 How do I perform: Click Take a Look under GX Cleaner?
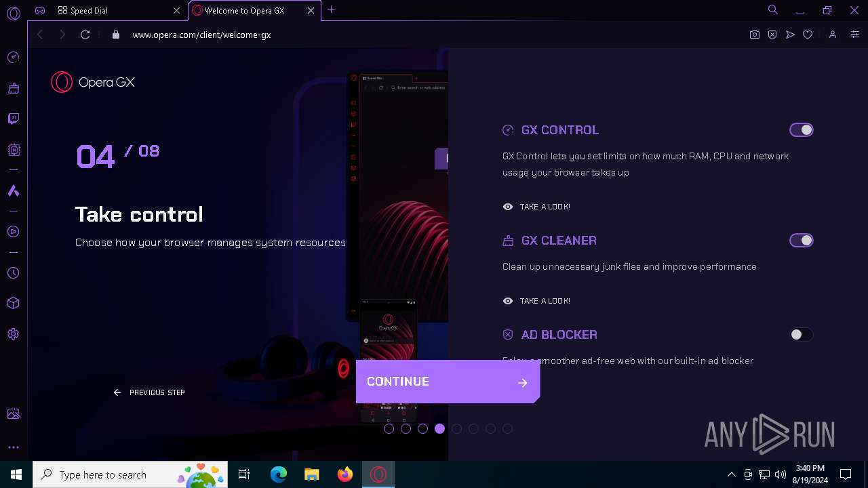tap(536, 301)
